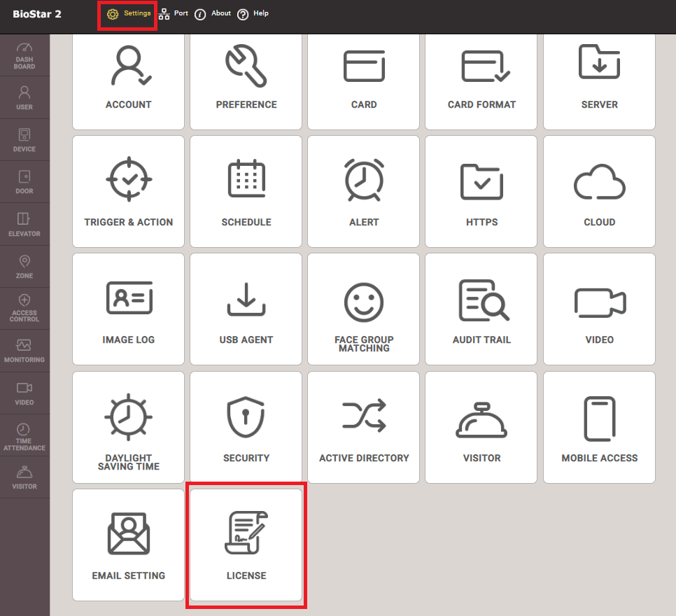This screenshot has width=676, height=616.
Task: Open Time Attendance from the sidebar
Action: (24, 437)
